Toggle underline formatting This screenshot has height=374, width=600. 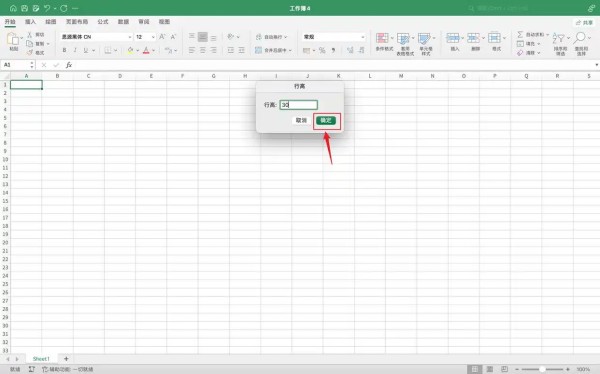pyautogui.click(x=86, y=50)
